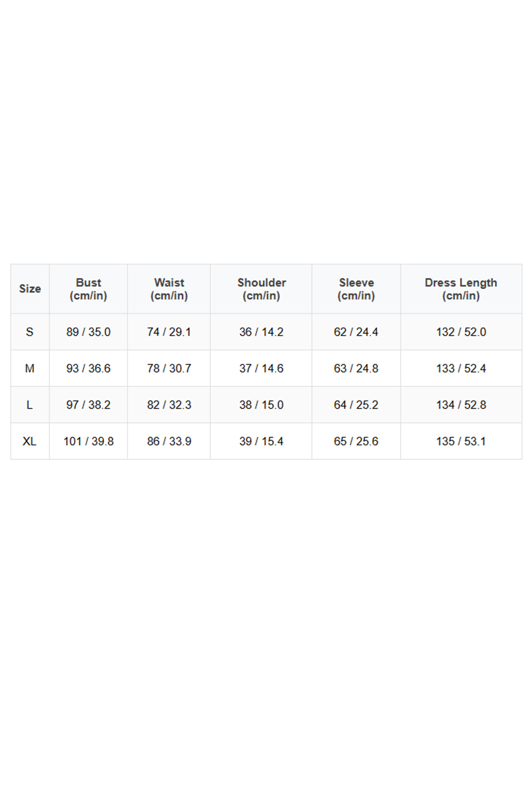Click the Waist (cm/in) column header
The height and width of the screenshot is (798, 532).
tap(169, 289)
